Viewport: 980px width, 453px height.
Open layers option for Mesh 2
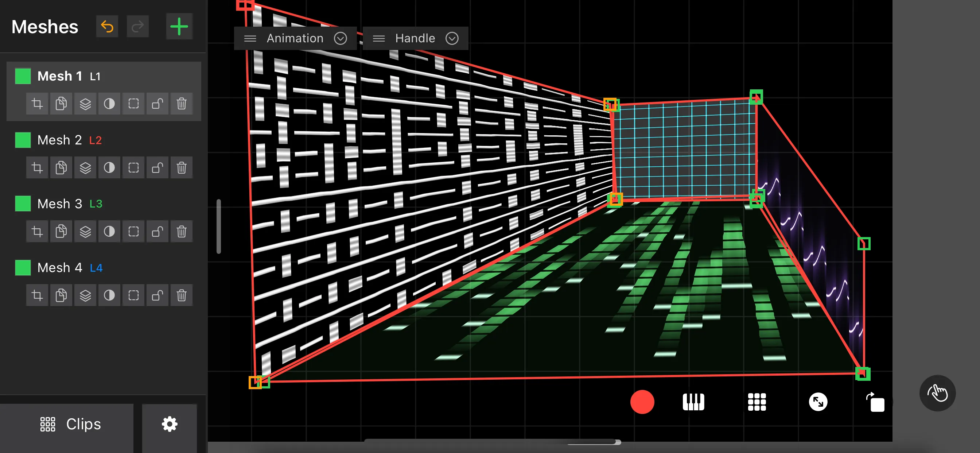tap(85, 167)
